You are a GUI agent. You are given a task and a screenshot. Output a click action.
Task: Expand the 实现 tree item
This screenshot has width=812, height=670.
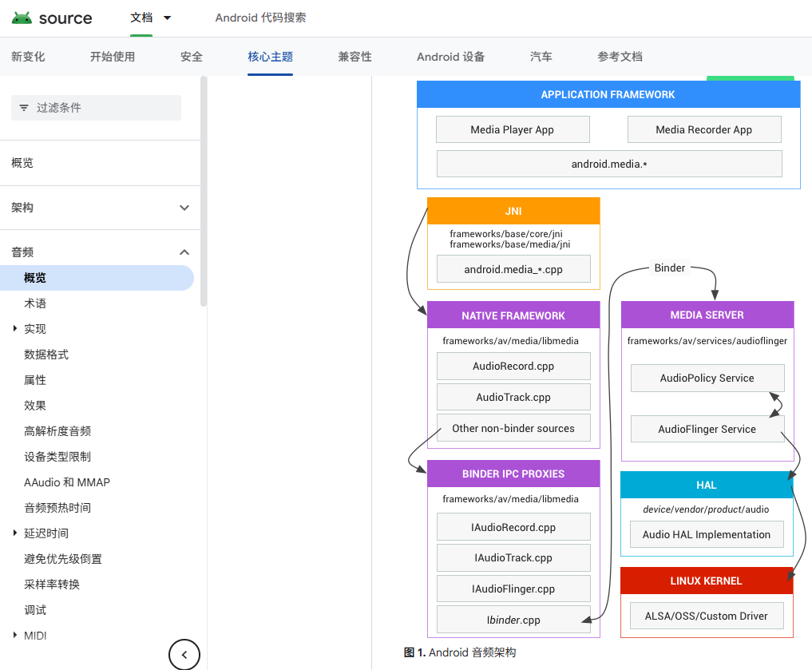pyautogui.click(x=15, y=329)
